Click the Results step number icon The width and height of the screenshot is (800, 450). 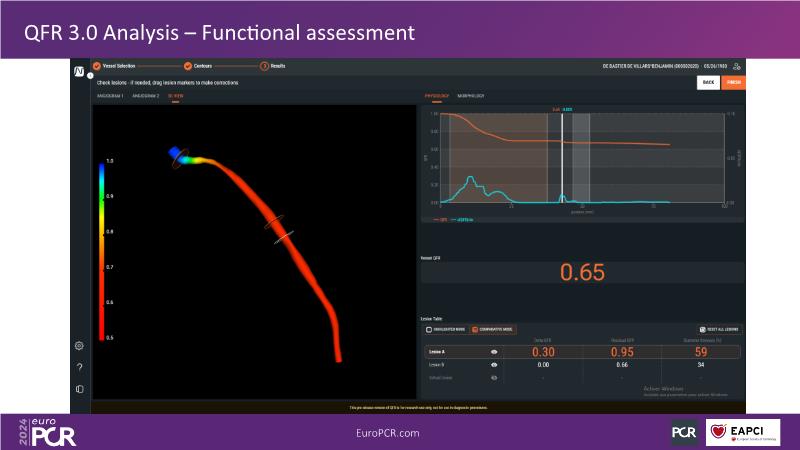pos(264,65)
